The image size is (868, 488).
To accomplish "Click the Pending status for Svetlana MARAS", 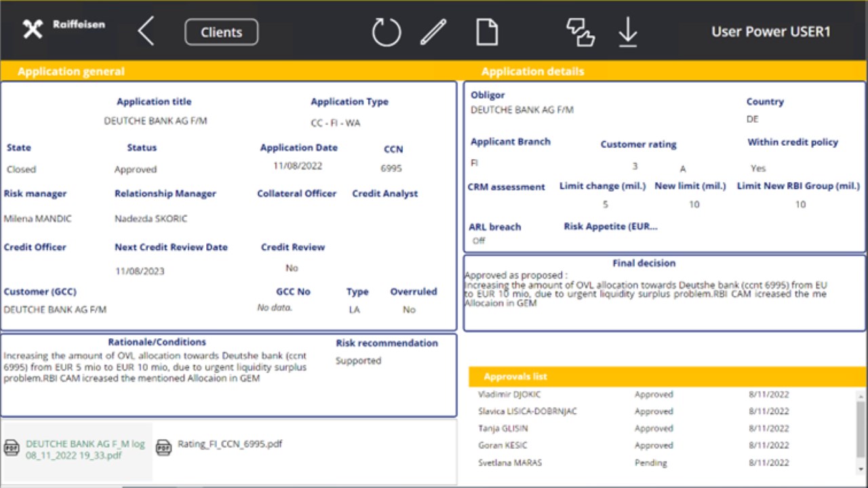I will 650,463.
